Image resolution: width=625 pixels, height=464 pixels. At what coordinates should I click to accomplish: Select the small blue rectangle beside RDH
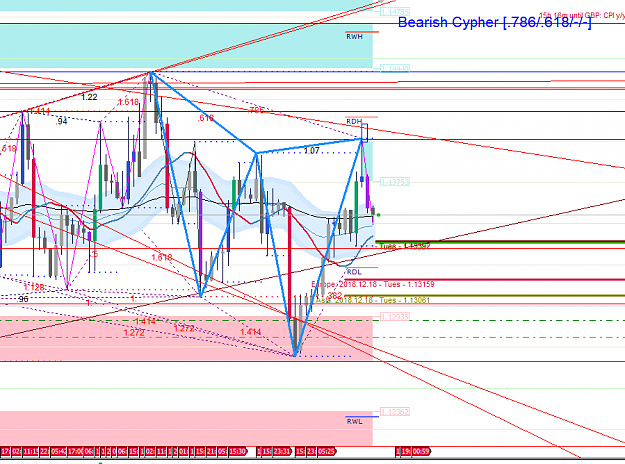point(364,133)
